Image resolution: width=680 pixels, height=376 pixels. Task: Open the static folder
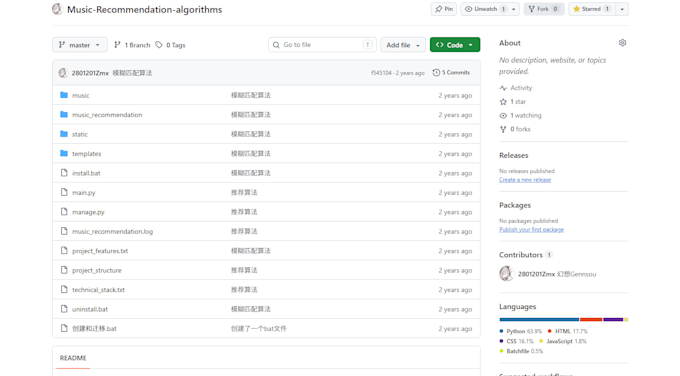(x=80, y=134)
